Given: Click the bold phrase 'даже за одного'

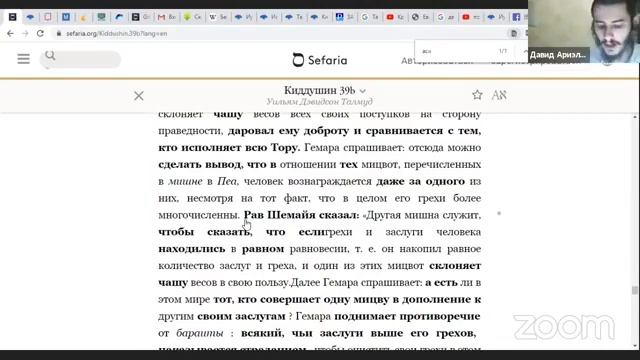Looking at the screenshot, I should click(420, 181).
